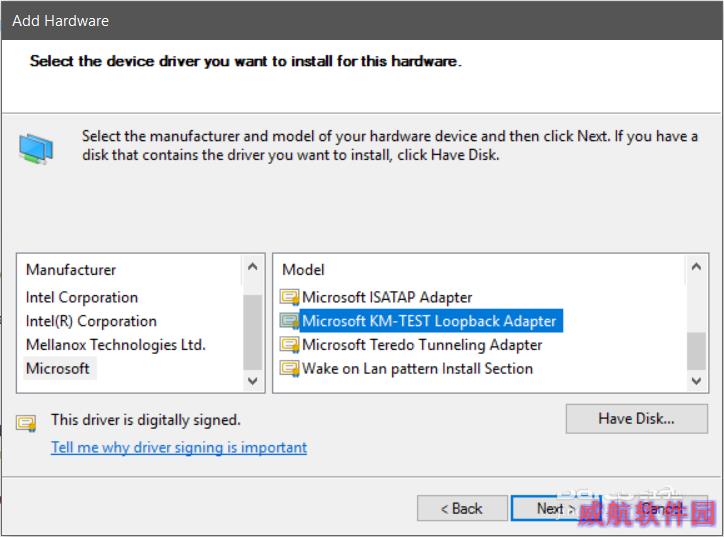
Task: Click Model list scroll up arrow
Action: pos(696,266)
